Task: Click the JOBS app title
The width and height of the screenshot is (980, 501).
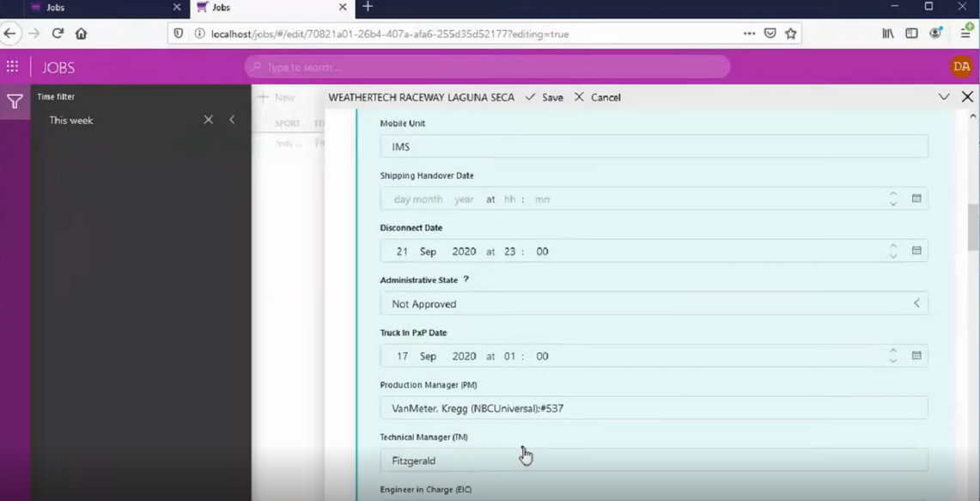Action: pyautogui.click(x=58, y=68)
